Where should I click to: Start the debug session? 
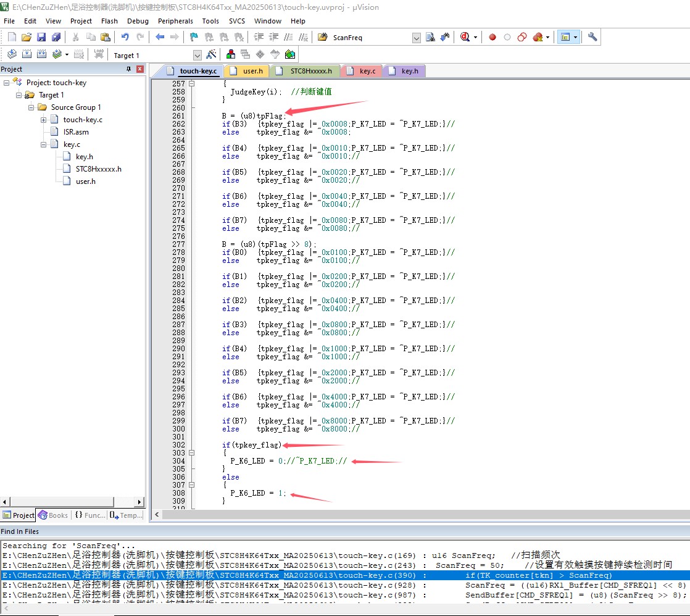tap(465, 38)
